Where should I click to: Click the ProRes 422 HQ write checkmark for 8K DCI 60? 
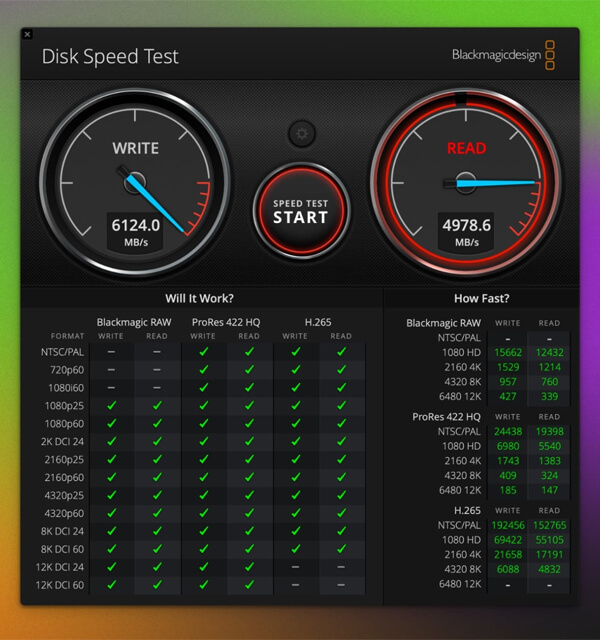click(x=203, y=549)
